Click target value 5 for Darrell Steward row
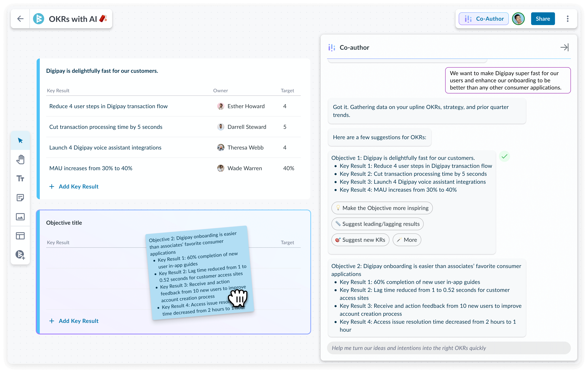 pyautogui.click(x=285, y=127)
